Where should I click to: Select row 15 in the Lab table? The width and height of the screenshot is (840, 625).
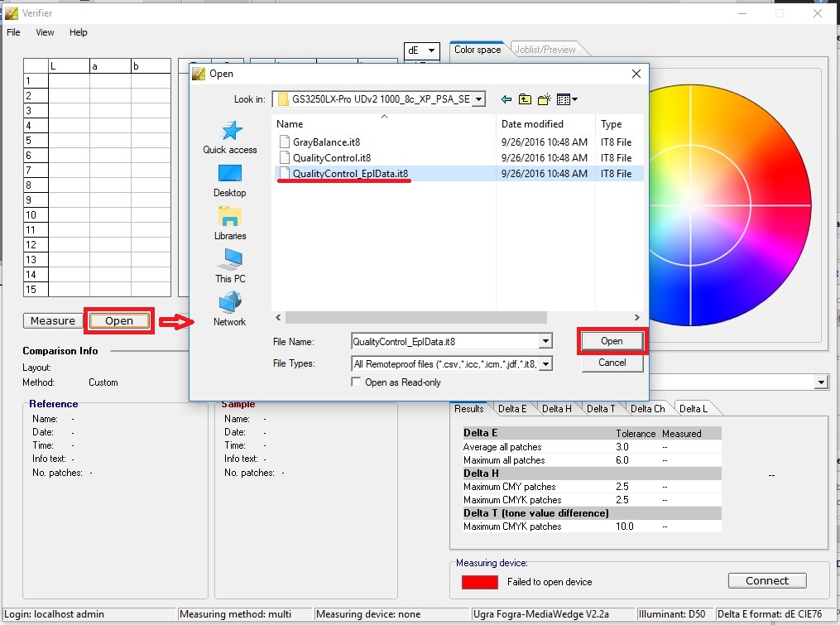pyautogui.click(x=36, y=289)
